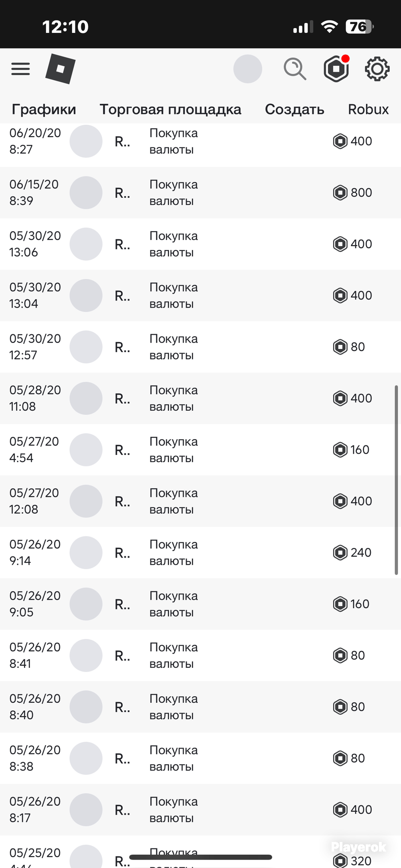The width and height of the screenshot is (401, 868).
Task: Open the Торговая площадка tab
Action: pos(170,109)
